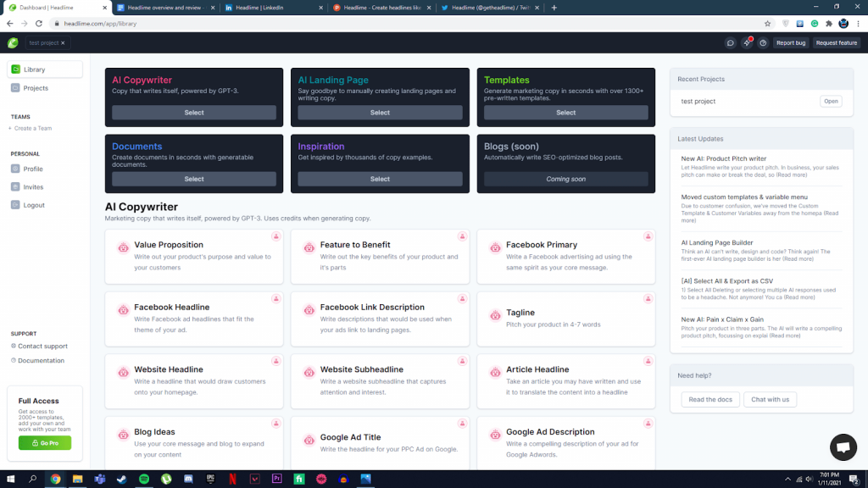Click the Headlime leaf logo in the header
The image size is (868, 488).
[x=13, y=42]
